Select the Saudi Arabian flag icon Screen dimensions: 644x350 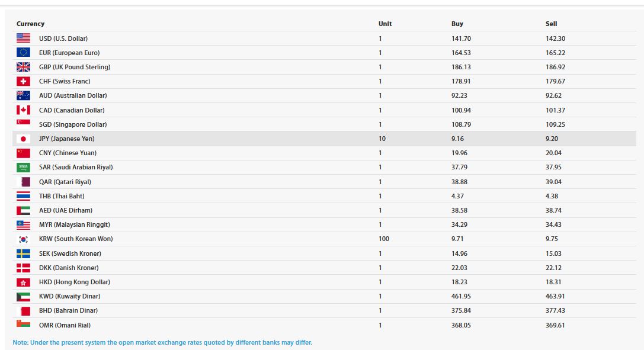[x=23, y=168]
